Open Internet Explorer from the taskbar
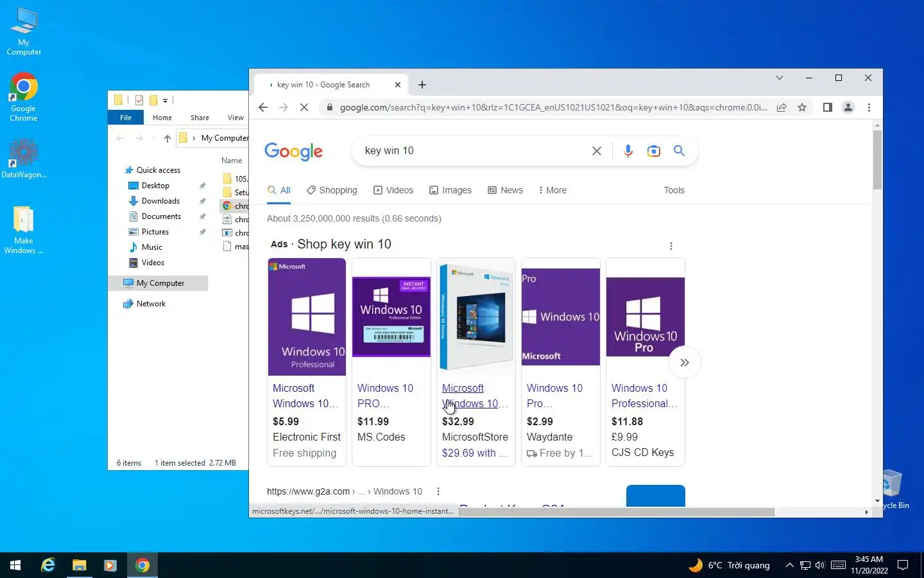924x578 pixels. coord(48,565)
